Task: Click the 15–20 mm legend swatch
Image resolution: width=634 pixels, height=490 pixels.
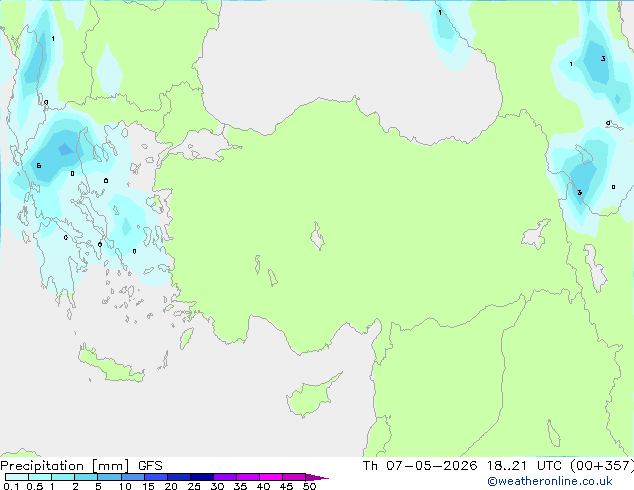Action: pos(156,477)
